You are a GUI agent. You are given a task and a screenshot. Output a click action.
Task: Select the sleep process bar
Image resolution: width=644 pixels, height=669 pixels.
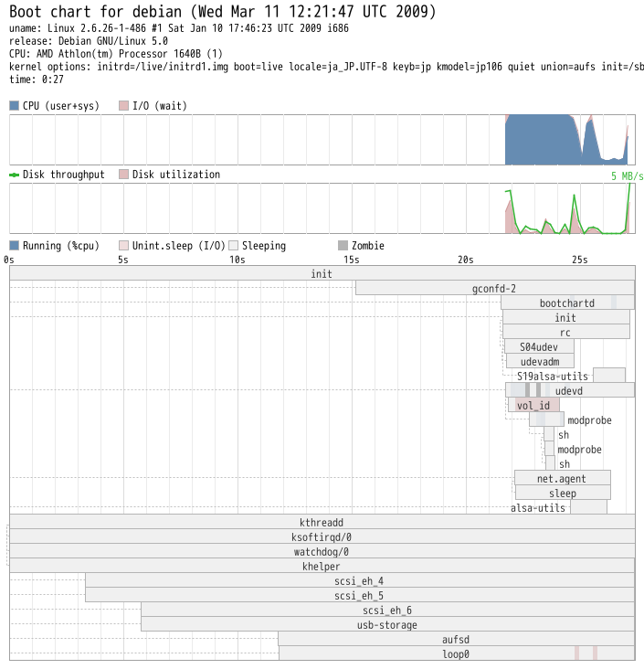pyautogui.click(x=563, y=493)
